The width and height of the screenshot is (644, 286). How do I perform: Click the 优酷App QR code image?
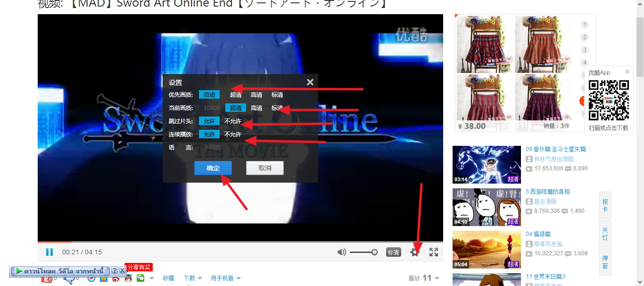pos(609,100)
